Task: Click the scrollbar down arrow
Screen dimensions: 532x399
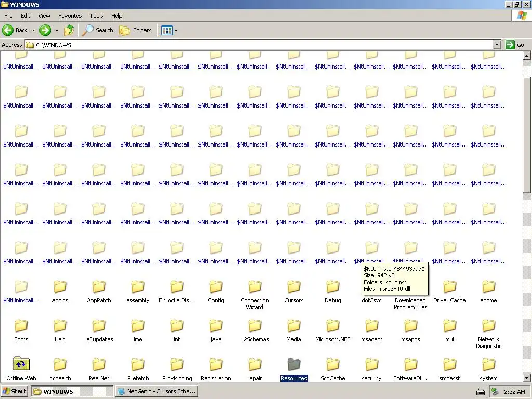Action: point(527,378)
